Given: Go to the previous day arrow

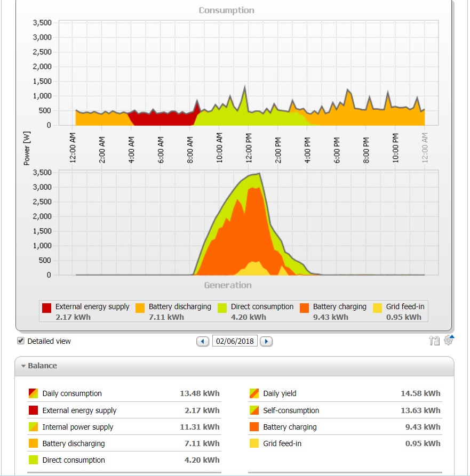Looking at the screenshot, I should 203,342.
